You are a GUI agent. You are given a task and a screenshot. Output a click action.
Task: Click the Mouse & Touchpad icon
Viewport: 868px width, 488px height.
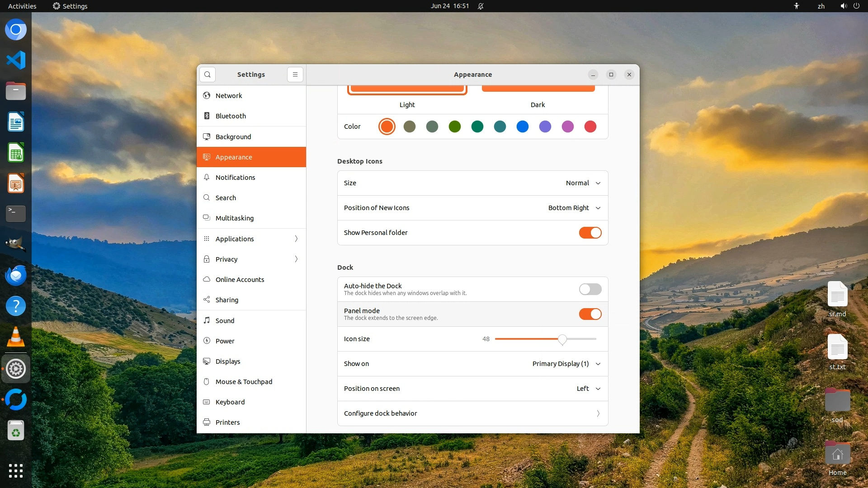[x=207, y=381]
